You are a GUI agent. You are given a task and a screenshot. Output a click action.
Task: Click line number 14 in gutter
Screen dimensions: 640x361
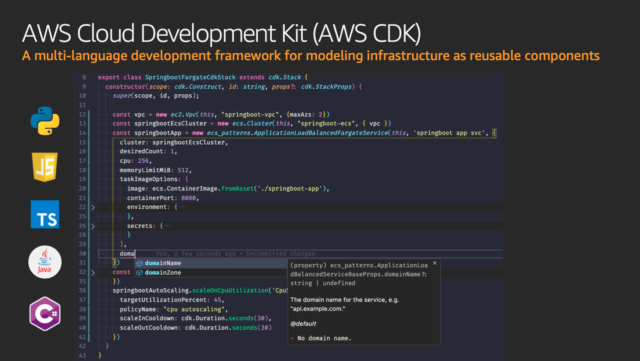[x=82, y=133]
